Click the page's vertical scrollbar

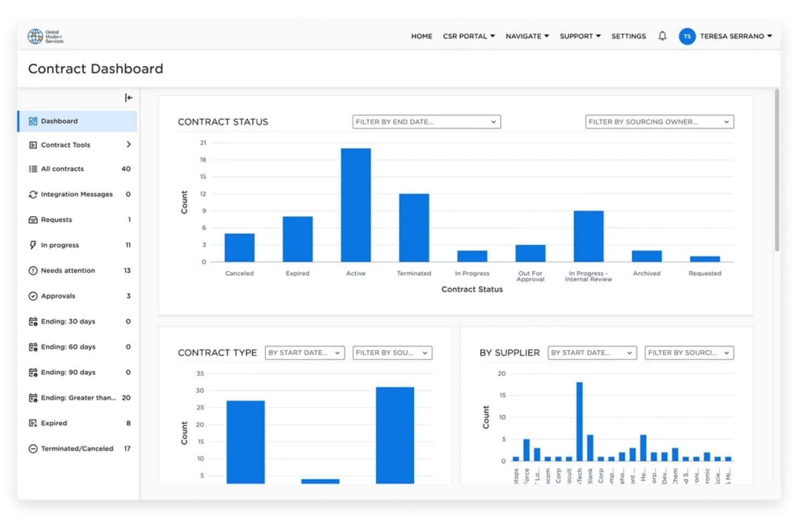click(x=777, y=170)
